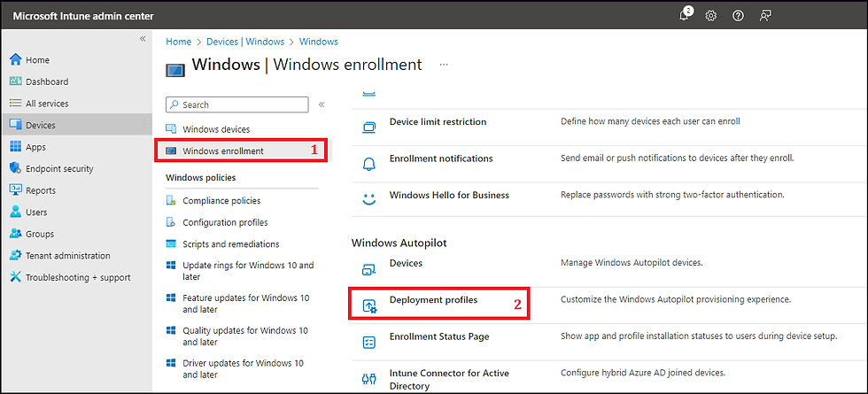Open Enrollment Status Page

tap(439, 336)
